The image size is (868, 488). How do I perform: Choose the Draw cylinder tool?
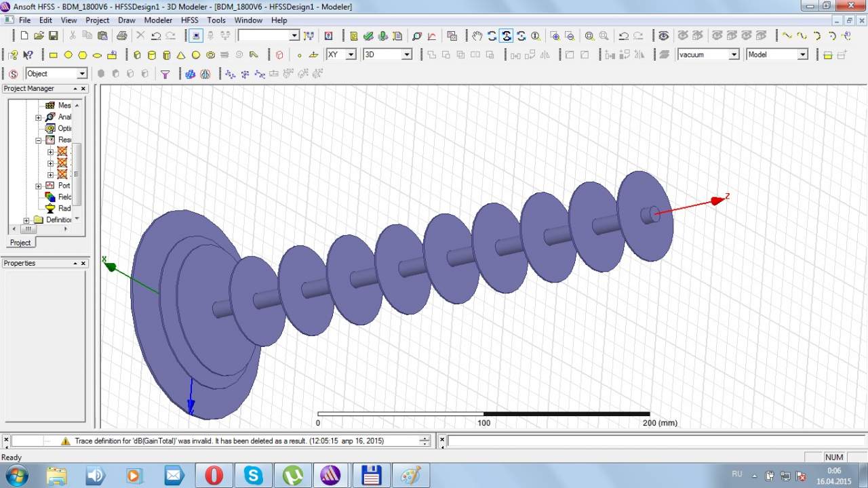click(151, 55)
